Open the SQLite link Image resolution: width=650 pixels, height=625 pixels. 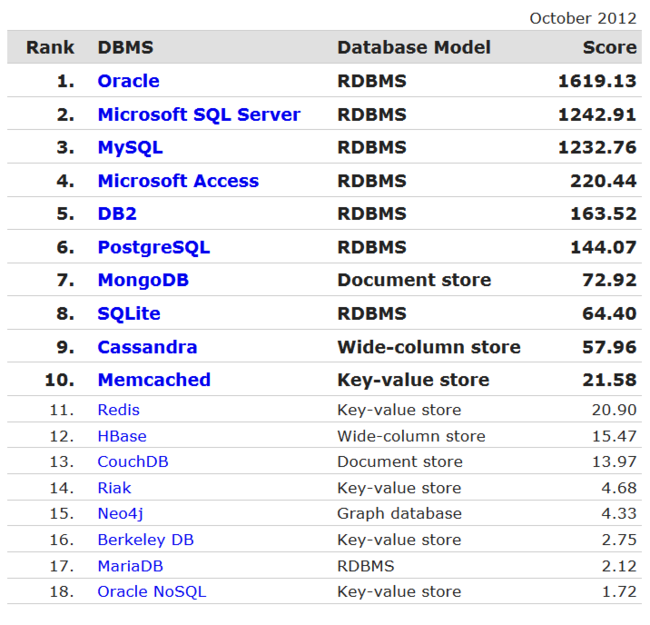click(129, 314)
